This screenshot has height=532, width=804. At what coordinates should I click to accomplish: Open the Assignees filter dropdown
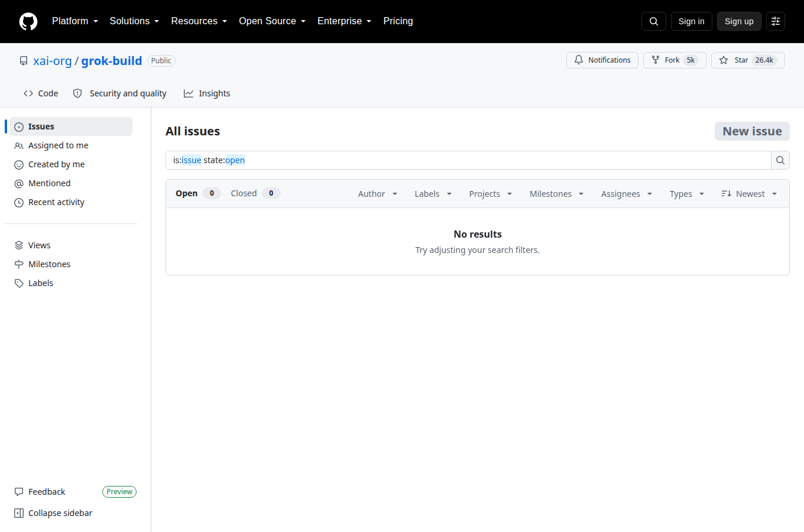(627, 194)
